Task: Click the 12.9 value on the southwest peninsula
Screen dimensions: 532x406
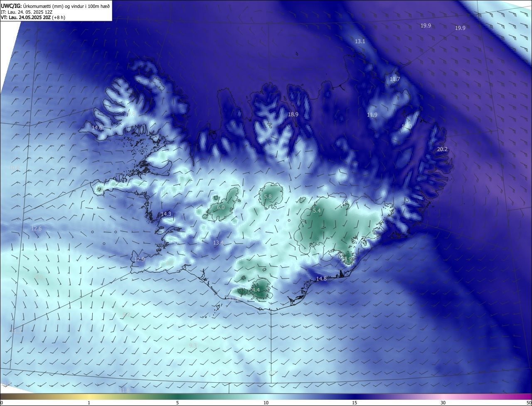Action: (x=139, y=259)
